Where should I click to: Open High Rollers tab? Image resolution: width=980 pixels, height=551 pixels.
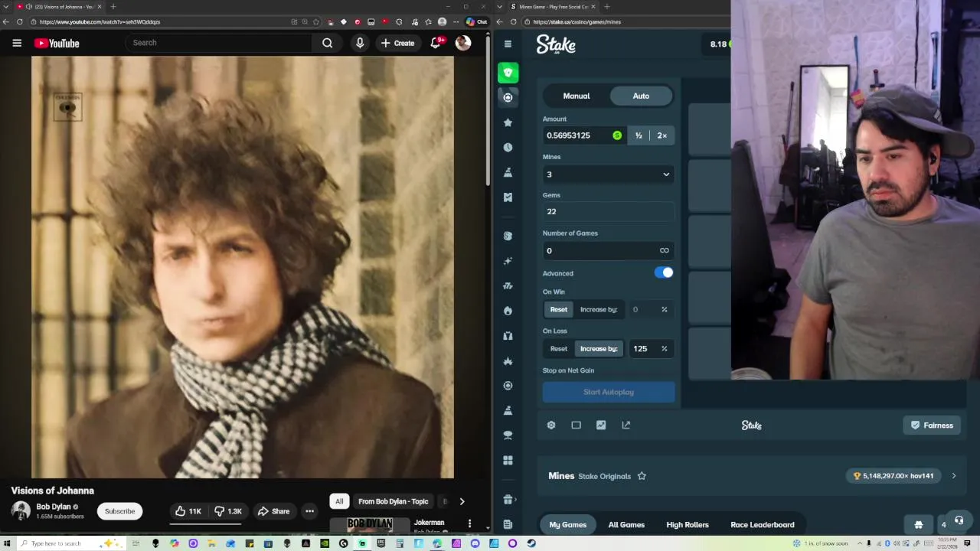pos(688,524)
